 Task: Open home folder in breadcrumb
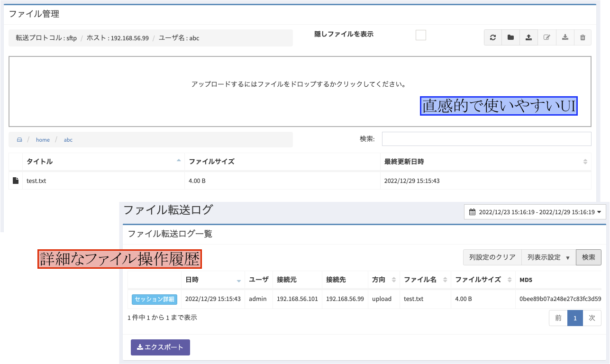coord(43,140)
